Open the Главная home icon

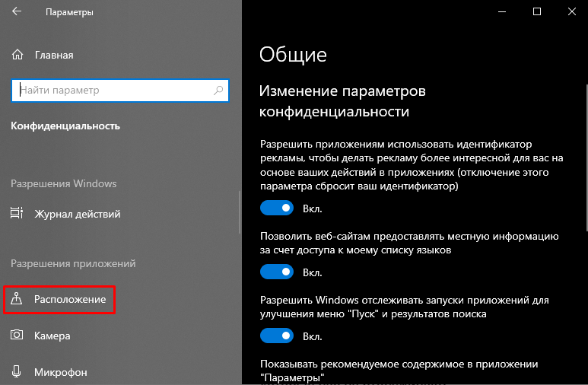coord(17,55)
